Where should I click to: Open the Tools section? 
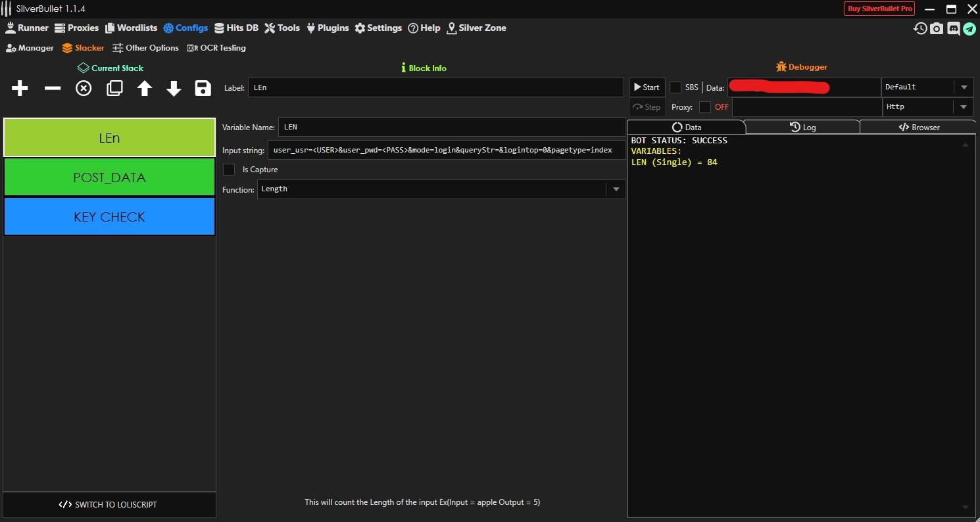coord(282,28)
